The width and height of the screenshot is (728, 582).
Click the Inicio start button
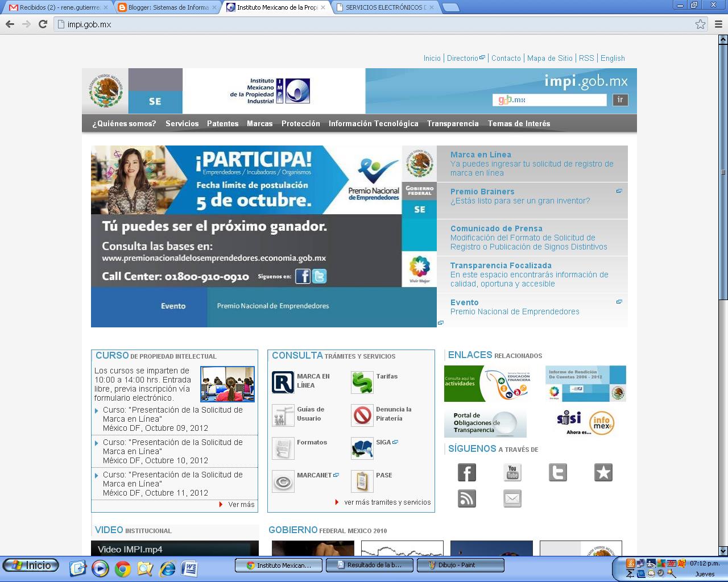click(31, 565)
